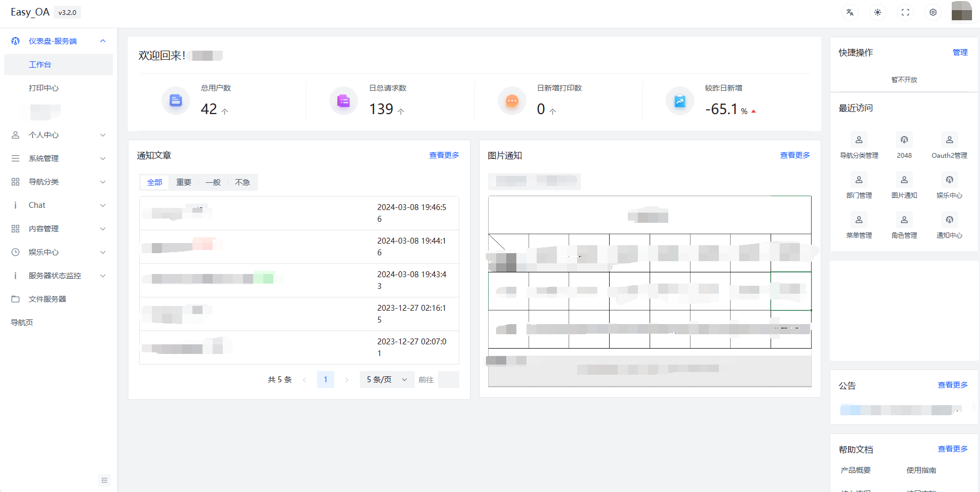Select the 工作台 menu item
This screenshot has width=980, height=492.
pos(59,64)
